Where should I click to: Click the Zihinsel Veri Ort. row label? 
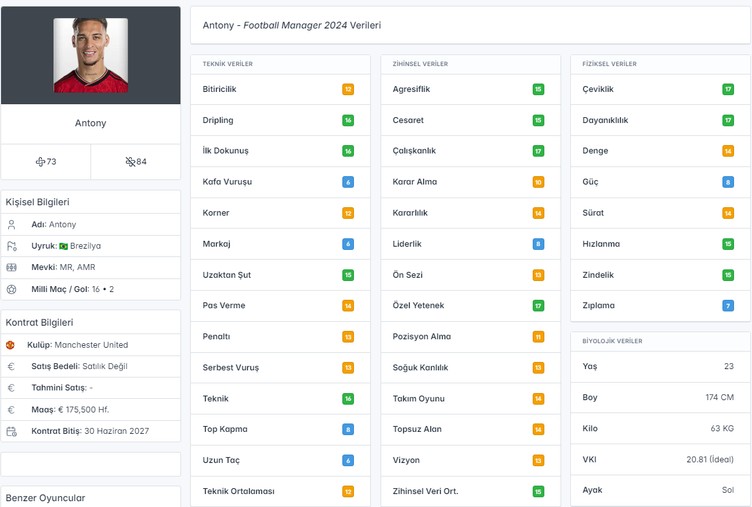point(425,491)
